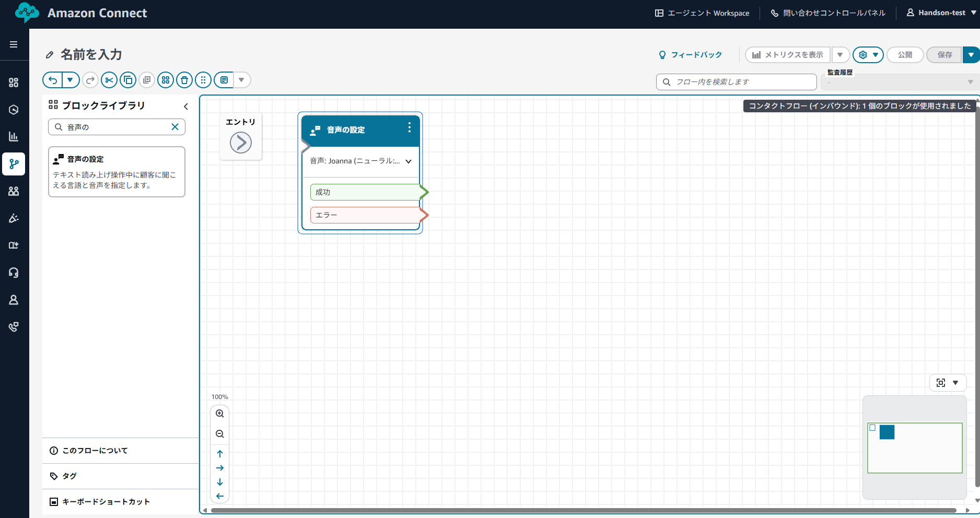Open 問い合わせコントロールパネル
The height and width of the screenshot is (518, 980).
click(x=829, y=13)
